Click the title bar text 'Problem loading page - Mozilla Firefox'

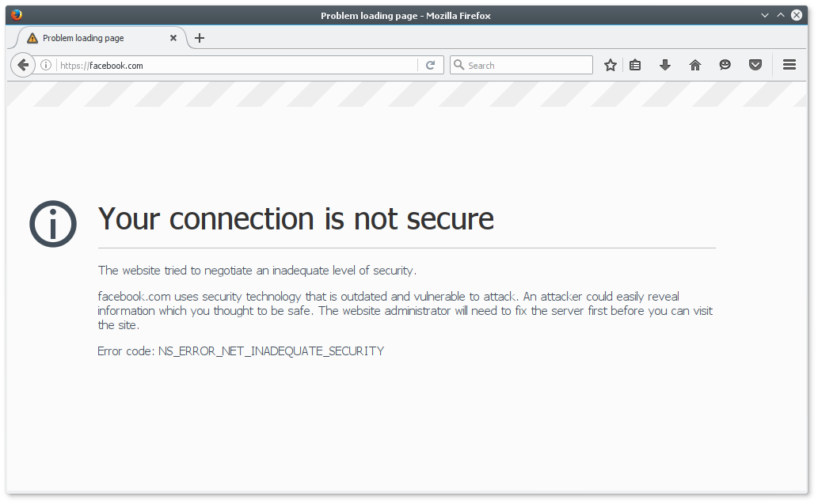(405, 16)
